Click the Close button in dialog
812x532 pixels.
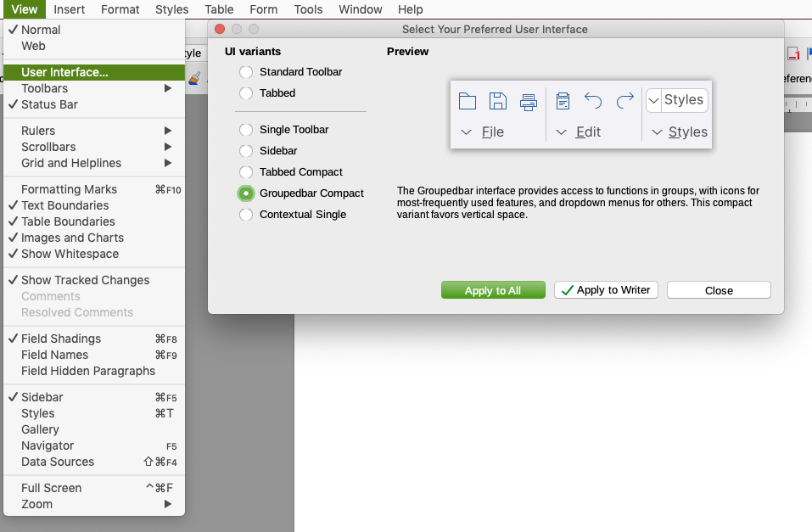(x=719, y=290)
